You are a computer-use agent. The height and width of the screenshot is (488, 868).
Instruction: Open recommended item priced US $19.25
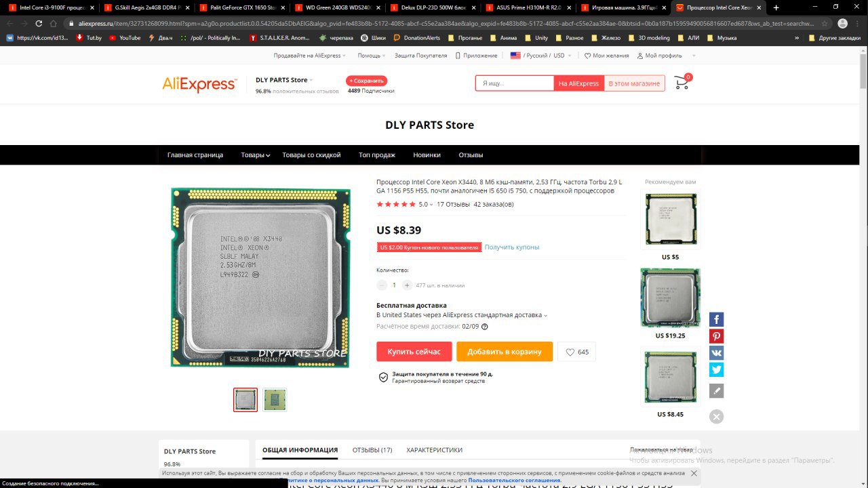[x=670, y=298]
